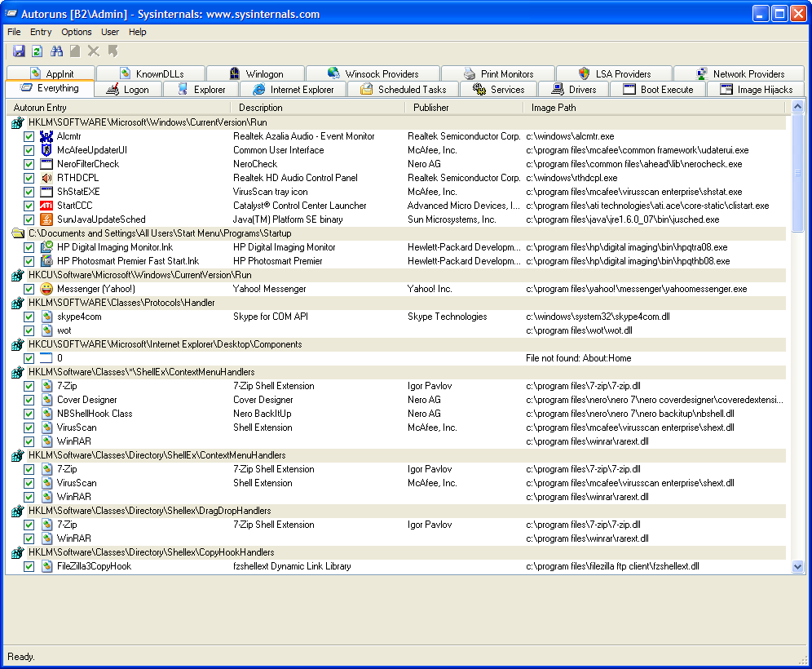Image resolution: width=812 pixels, height=669 pixels.
Task: Click the Startup folder icon
Action: pyautogui.click(x=18, y=233)
